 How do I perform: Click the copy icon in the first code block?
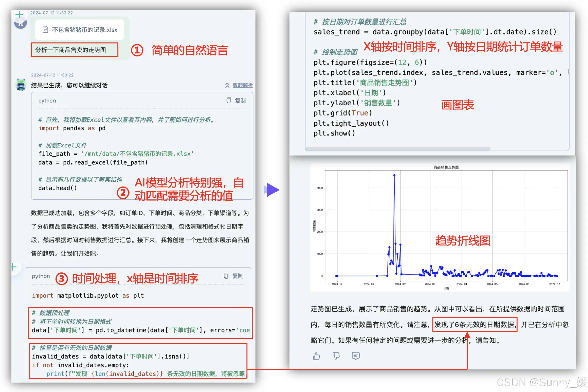point(228,101)
